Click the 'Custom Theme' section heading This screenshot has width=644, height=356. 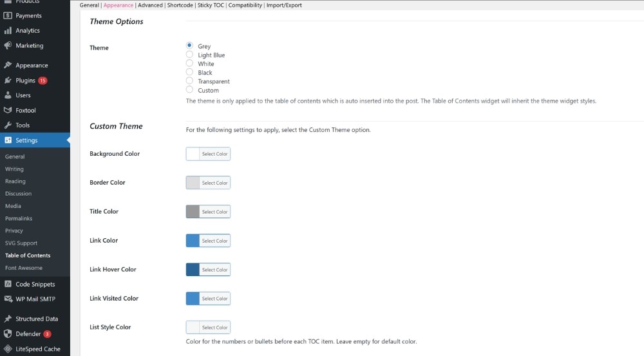coord(116,126)
